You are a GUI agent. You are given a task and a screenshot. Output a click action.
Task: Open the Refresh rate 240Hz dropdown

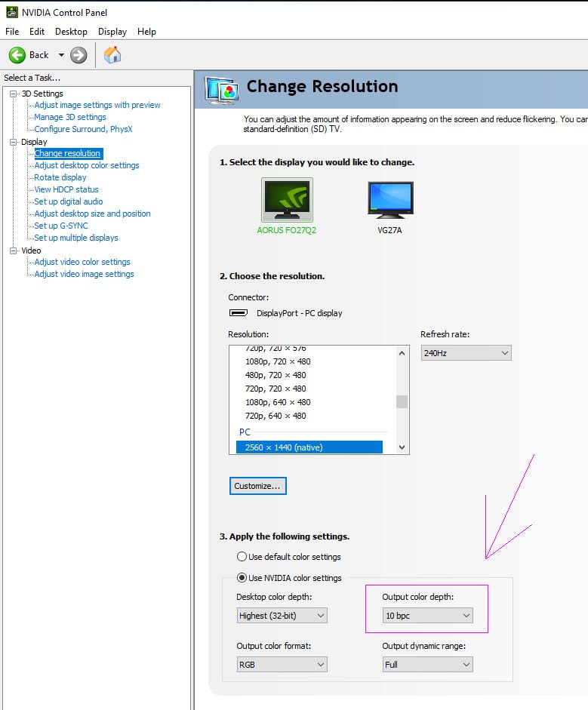(x=466, y=352)
